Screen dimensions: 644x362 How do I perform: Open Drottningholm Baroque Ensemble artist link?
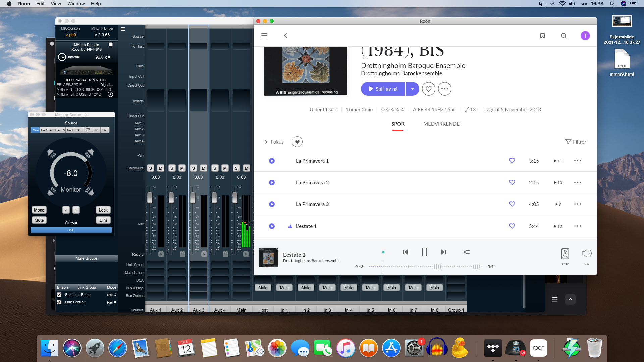[413, 66]
